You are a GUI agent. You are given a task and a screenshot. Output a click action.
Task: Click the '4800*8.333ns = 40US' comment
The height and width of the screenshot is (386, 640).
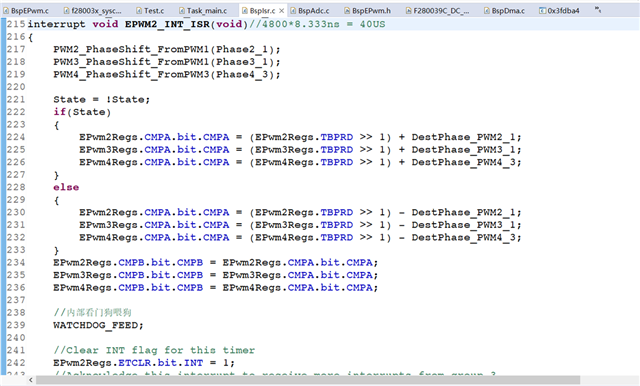point(317,24)
